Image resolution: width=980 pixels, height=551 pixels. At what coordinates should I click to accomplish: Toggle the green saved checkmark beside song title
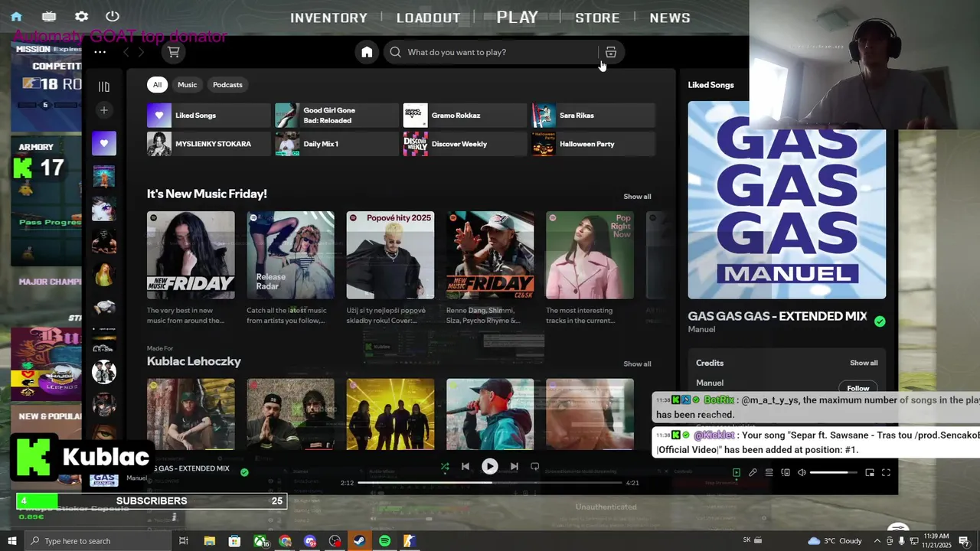(x=880, y=321)
